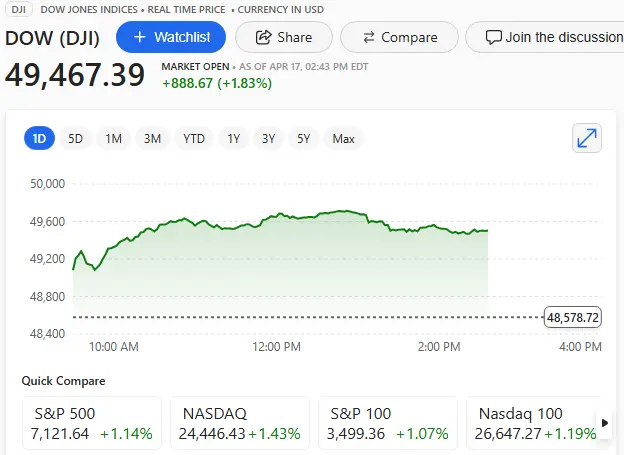This screenshot has width=624, height=455.
Task: Select the 5Y chart range
Action: tap(304, 139)
